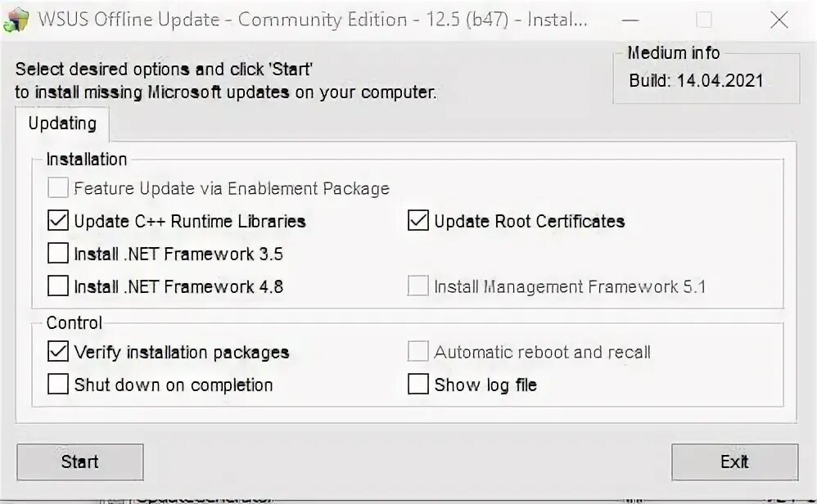This screenshot has height=504, width=817.
Task: Click the greyed-out maximize window button
Action: pos(704,20)
